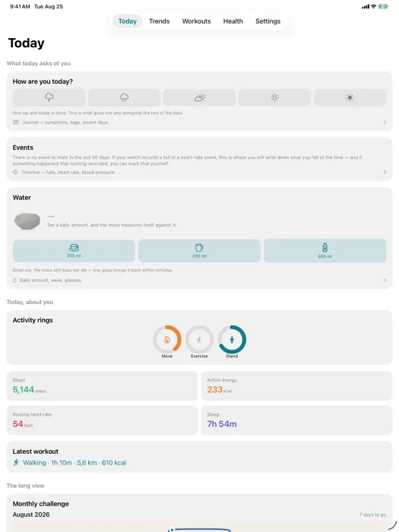
Task: Open the Steps 5,144 card
Action: pos(102,386)
